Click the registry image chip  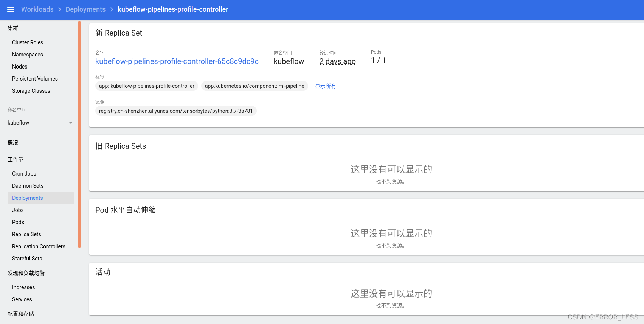(x=176, y=111)
